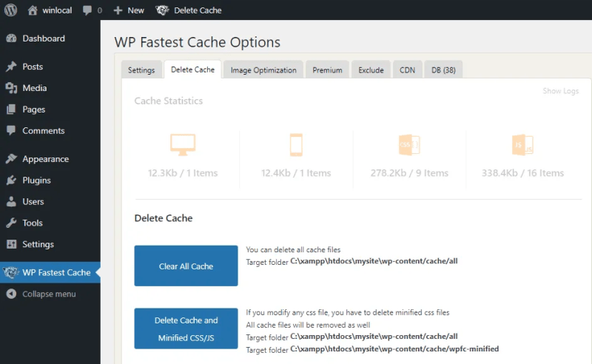The height and width of the screenshot is (364, 592).
Task: Click the cheetah Delete Cache toolbar icon
Action: [162, 10]
